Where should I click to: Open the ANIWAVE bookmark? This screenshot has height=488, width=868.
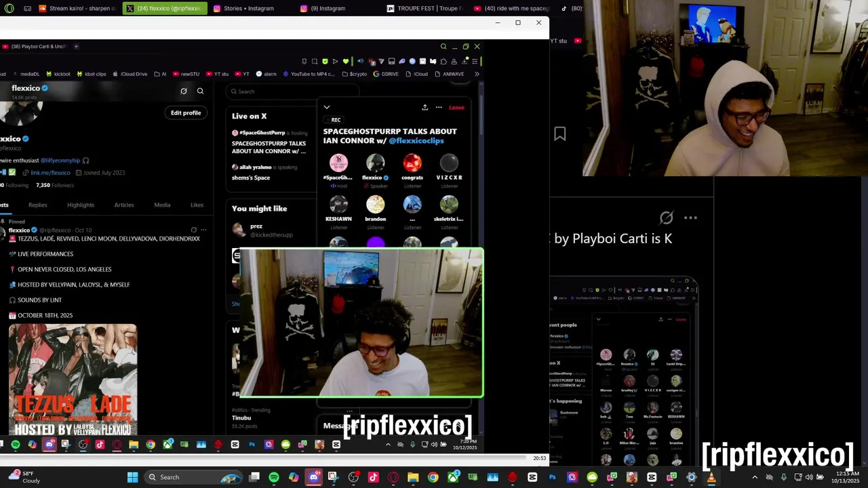pyautogui.click(x=449, y=74)
